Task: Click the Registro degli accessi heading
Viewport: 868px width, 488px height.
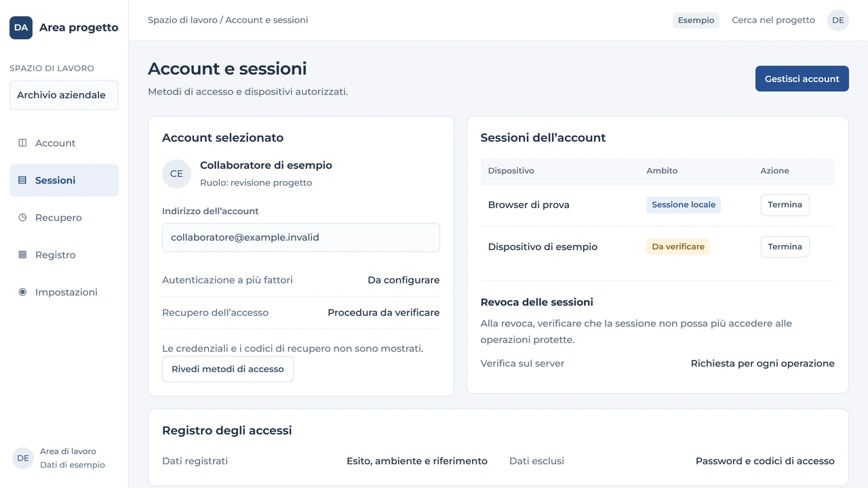Action: click(x=227, y=430)
